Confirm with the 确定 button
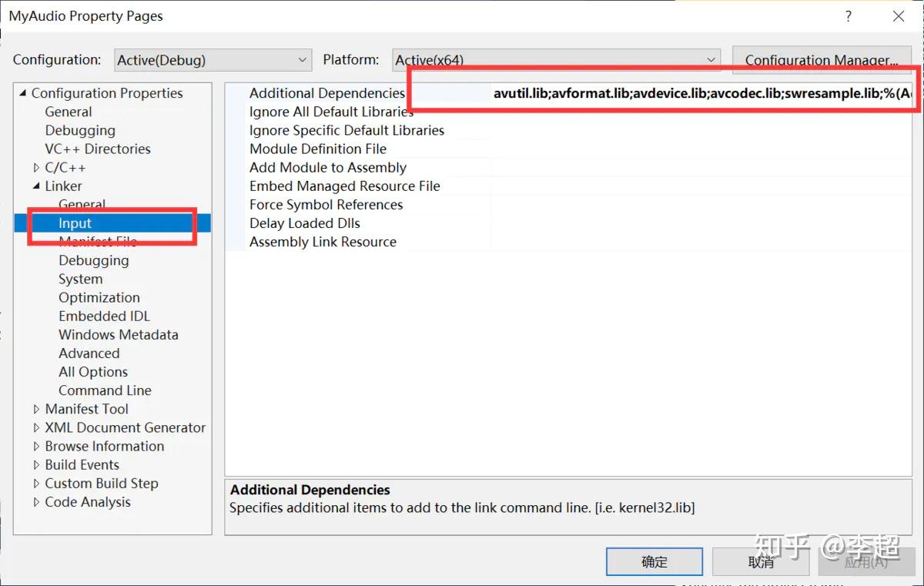The image size is (924, 586). tap(654, 561)
